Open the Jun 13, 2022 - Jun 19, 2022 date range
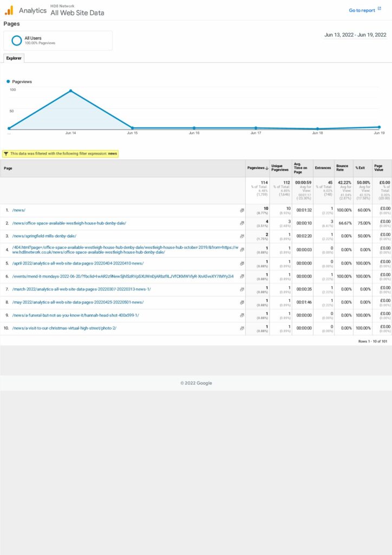 pyautogui.click(x=355, y=35)
